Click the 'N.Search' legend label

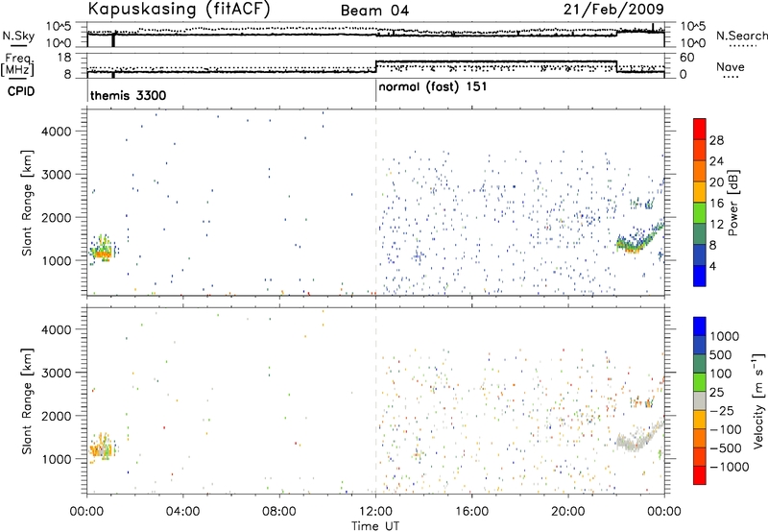tap(742, 36)
